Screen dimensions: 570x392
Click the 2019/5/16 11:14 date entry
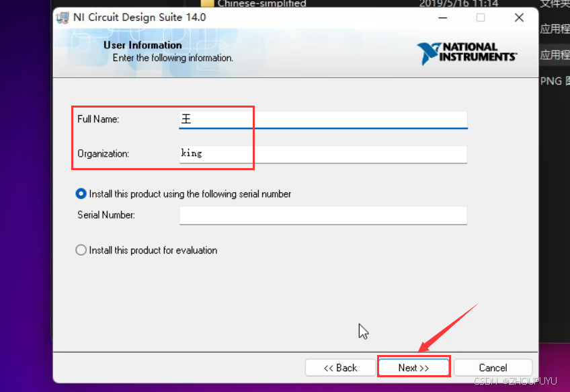click(459, 3)
